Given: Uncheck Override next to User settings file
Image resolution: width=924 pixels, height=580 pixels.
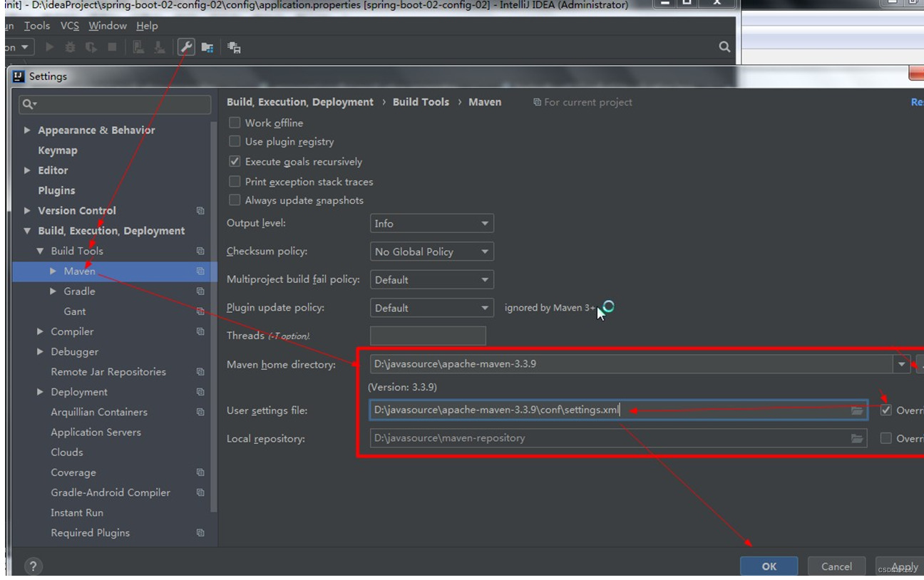Looking at the screenshot, I should click(x=885, y=410).
